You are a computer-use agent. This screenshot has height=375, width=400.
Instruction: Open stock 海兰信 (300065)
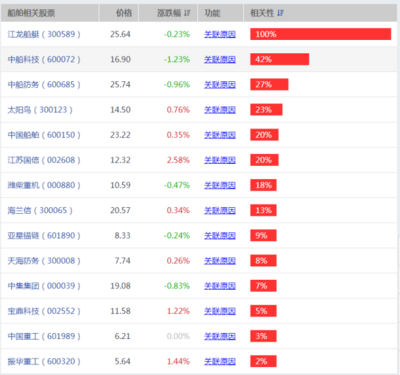tap(40, 210)
